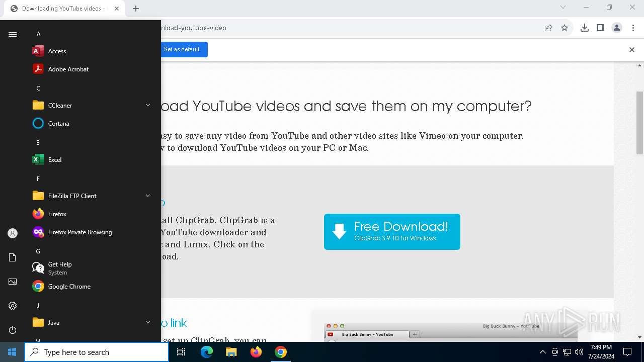Viewport: 644px width, 362px height.
Task: Click the Windows Start button
Action: tap(12, 352)
